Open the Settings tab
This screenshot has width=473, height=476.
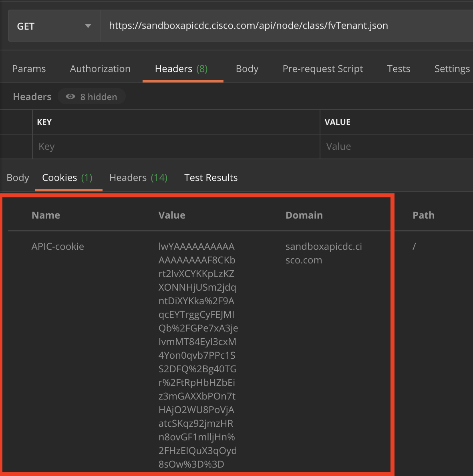[x=452, y=69]
